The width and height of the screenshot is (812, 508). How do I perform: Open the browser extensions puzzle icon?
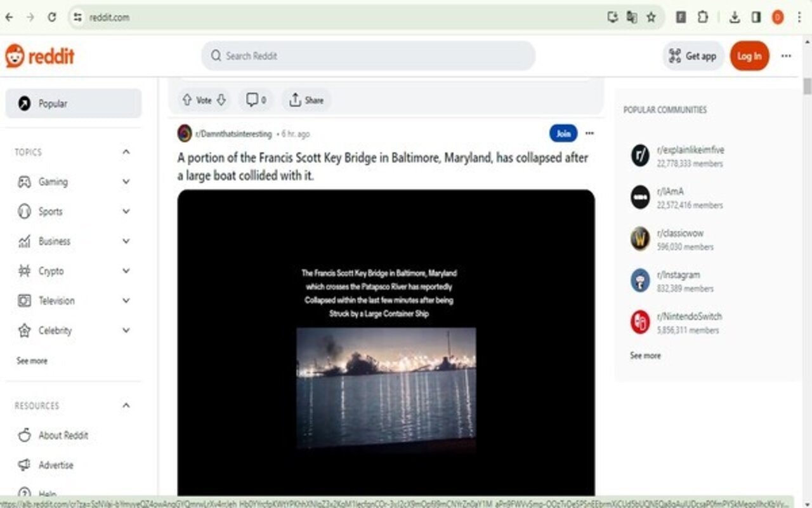[x=703, y=18]
